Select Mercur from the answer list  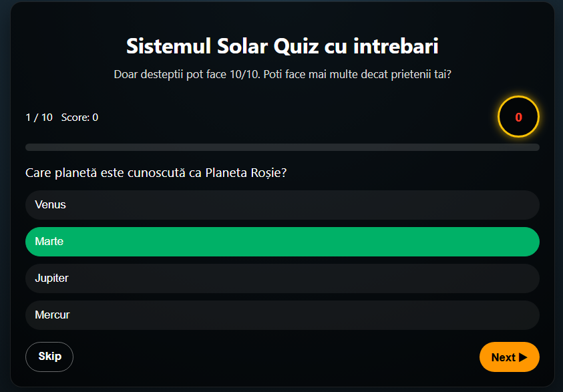tap(282, 315)
